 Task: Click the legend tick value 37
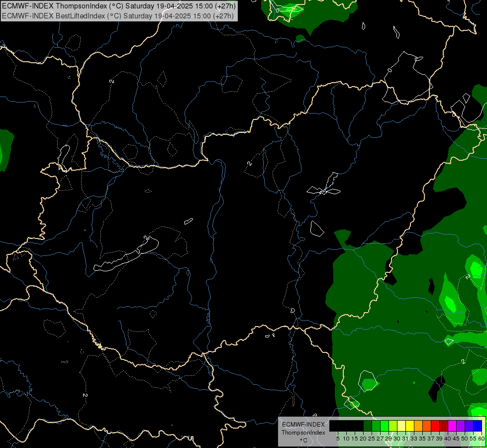click(x=431, y=439)
